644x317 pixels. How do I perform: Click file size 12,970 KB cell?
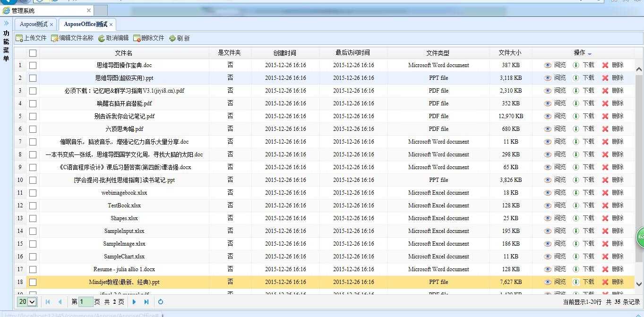point(511,116)
